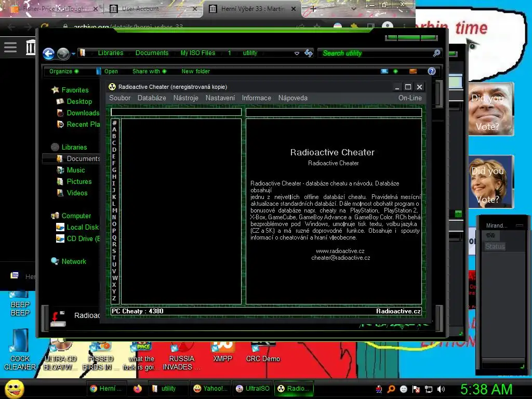This screenshot has width=532, height=399.
Task: Click Explorer's Forward navigation arrow
Action: click(x=63, y=54)
